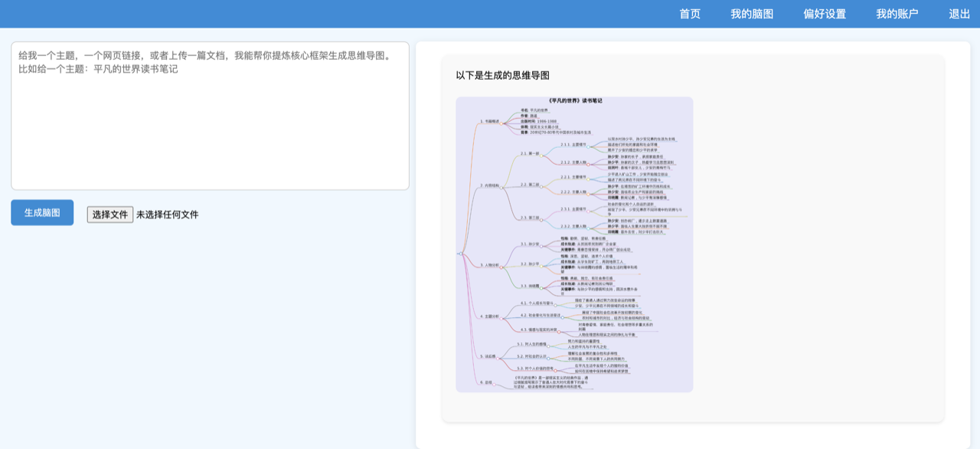The height and width of the screenshot is (449, 980).
Task: Log out via the 退出 link
Action: pos(959,14)
